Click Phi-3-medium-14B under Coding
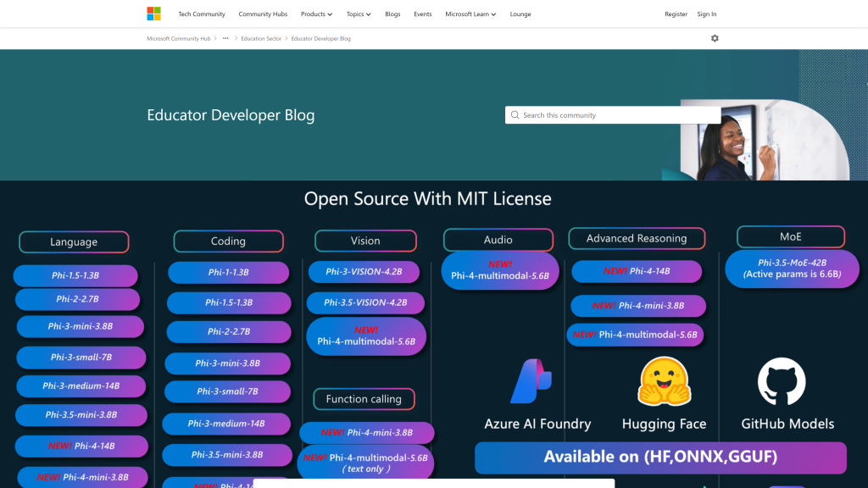This screenshot has width=868, height=488. 226,424
